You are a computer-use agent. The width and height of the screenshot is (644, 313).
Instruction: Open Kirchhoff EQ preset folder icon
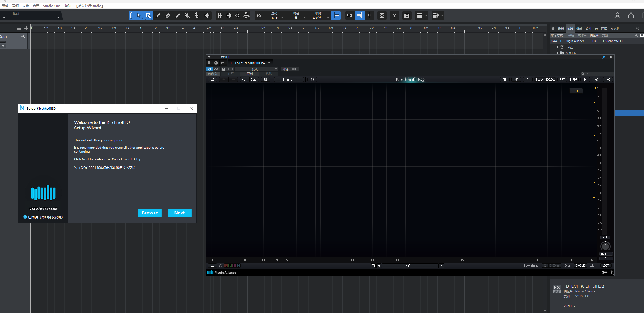(212, 80)
